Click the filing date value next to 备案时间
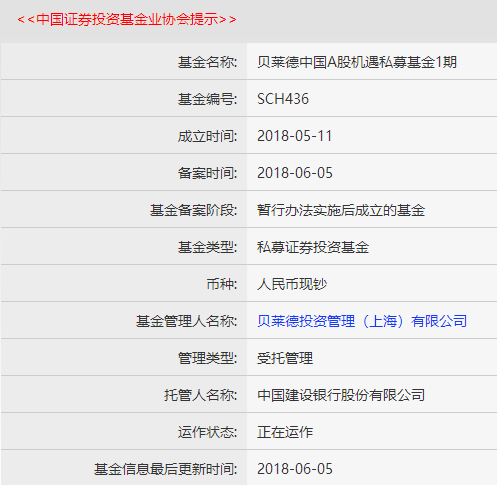 click(x=295, y=173)
